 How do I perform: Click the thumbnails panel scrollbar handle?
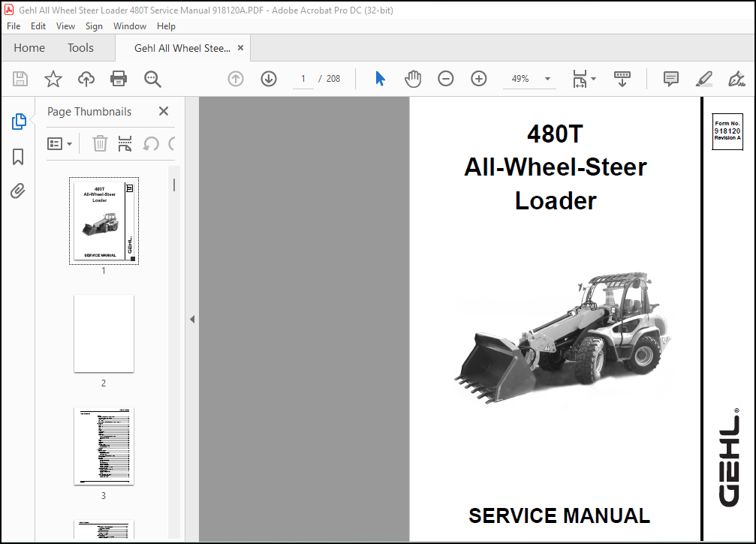tap(174, 185)
